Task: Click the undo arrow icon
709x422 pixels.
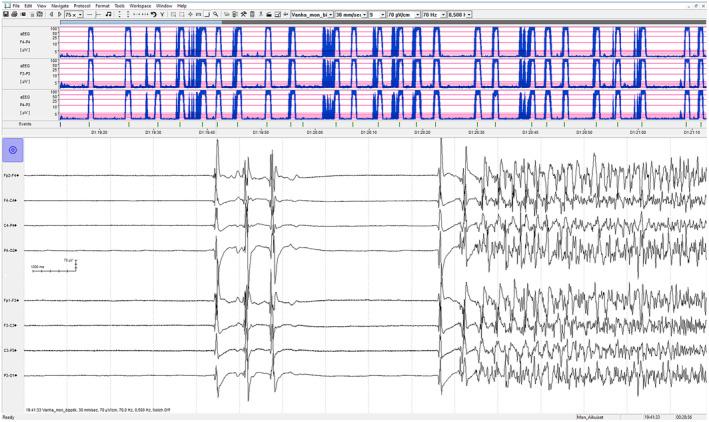Action: [151, 16]
